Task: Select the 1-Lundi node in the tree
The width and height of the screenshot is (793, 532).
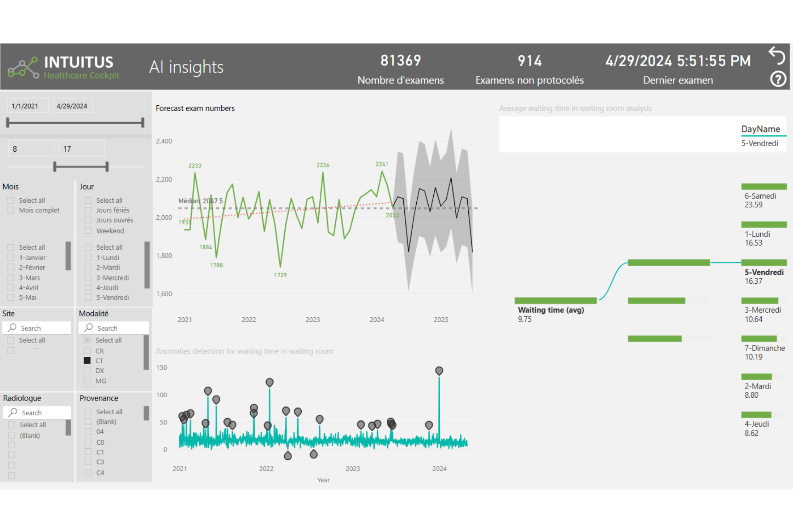Action: [x=764, y=225]
